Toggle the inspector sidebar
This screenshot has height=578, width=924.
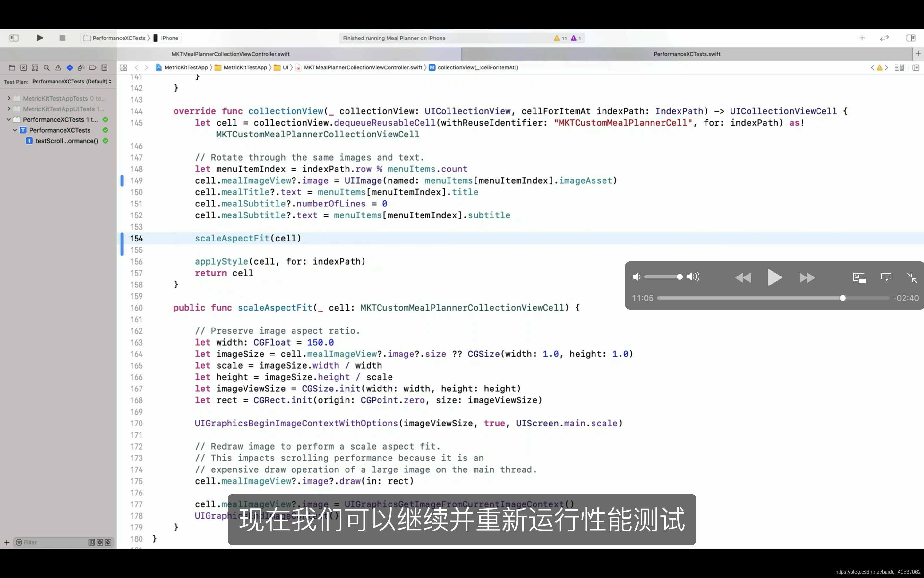(911, 38)
